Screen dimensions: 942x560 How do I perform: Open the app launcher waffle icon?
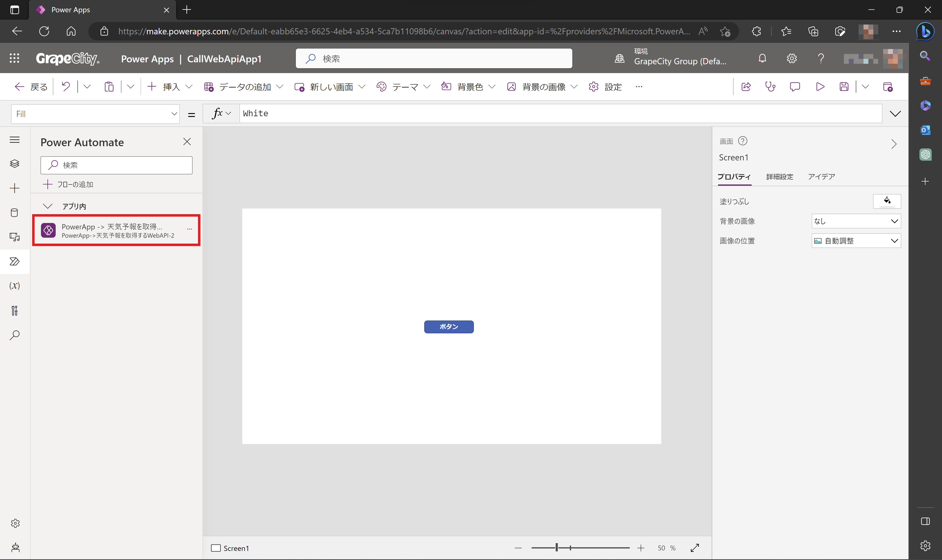14,58
